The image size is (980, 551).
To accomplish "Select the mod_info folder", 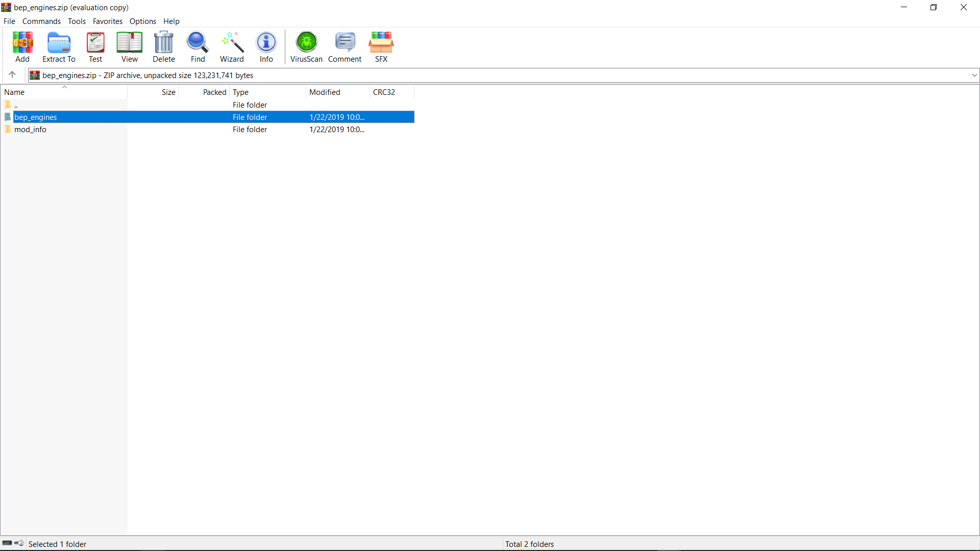I will click(x=30, y=130).
